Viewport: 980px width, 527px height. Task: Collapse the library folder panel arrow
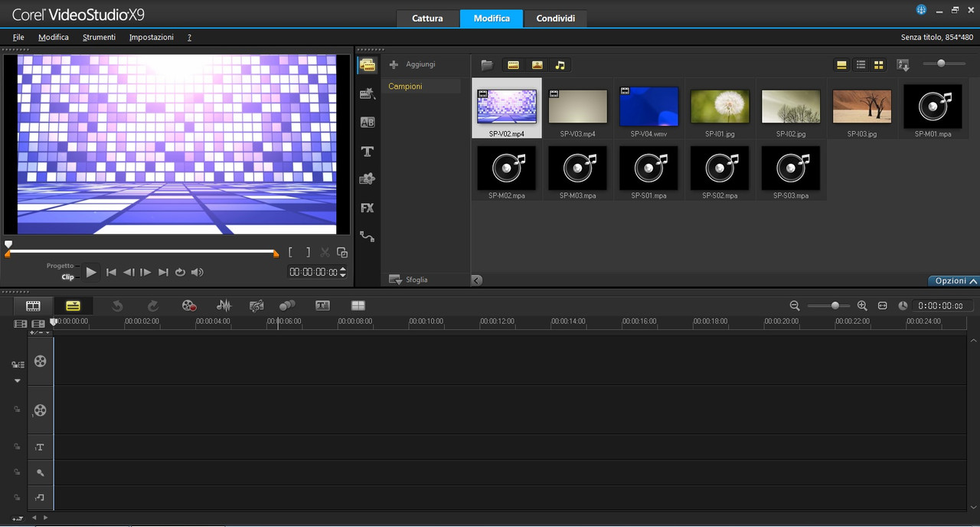476,280
